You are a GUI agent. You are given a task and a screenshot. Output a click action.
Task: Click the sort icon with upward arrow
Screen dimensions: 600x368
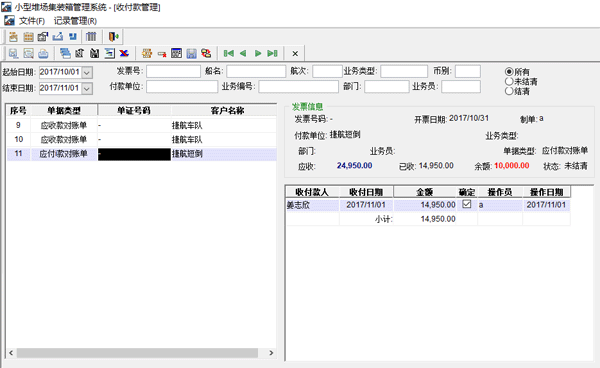[x=80, y=54]
